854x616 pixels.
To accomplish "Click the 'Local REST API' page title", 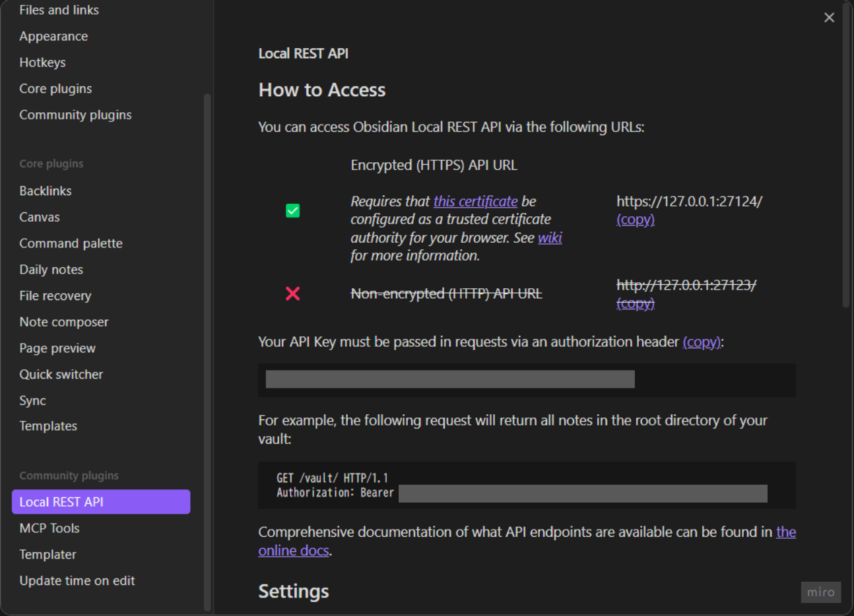I will (x=304, y=53).
